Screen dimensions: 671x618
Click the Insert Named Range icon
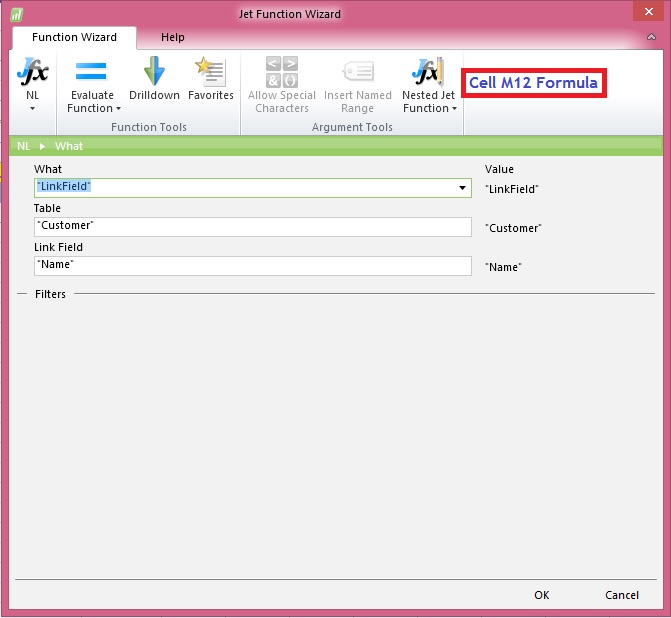click(x=357, y=72)
